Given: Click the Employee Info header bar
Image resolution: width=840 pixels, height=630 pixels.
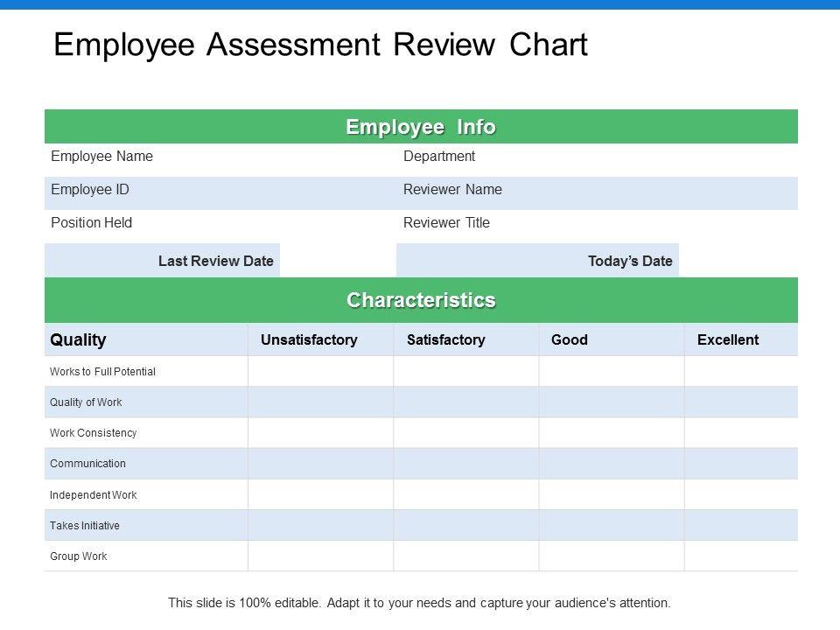Looking at the screenshot, I should [421, 127].
